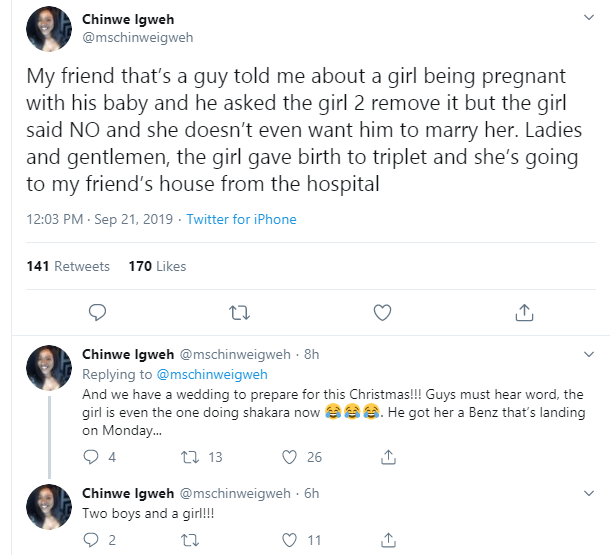Like the wedding tweet with 26 likes
Screen dimensions: 610x555
pos(290,457)
